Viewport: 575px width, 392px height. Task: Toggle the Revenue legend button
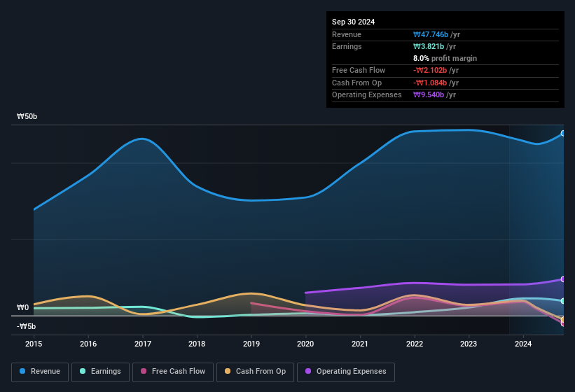[40, 372]
